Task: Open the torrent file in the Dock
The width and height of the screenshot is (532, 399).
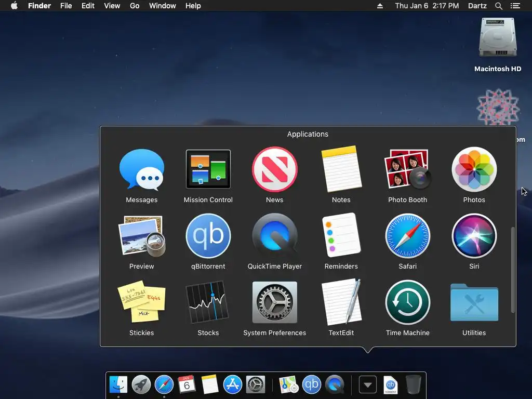Action: tap(391, 385)
